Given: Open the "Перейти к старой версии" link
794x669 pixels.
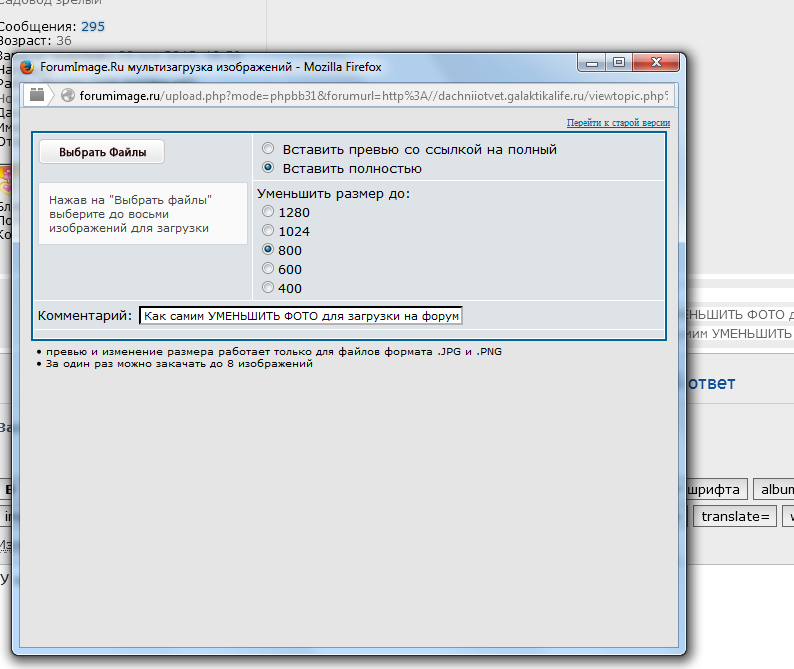Looking at the screenshot, I should click(x=618, y=123).
